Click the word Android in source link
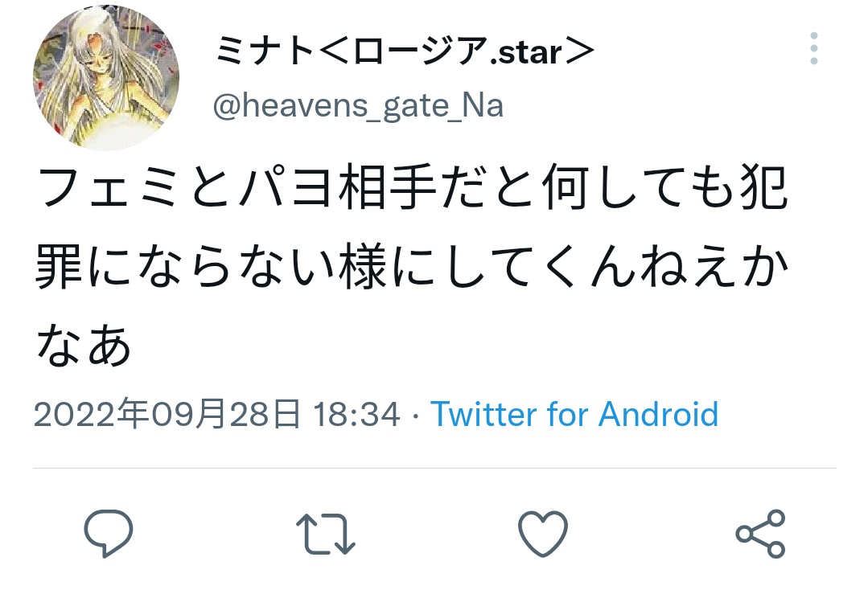This screenshot has width=868, height=590. tap(658, 414)
